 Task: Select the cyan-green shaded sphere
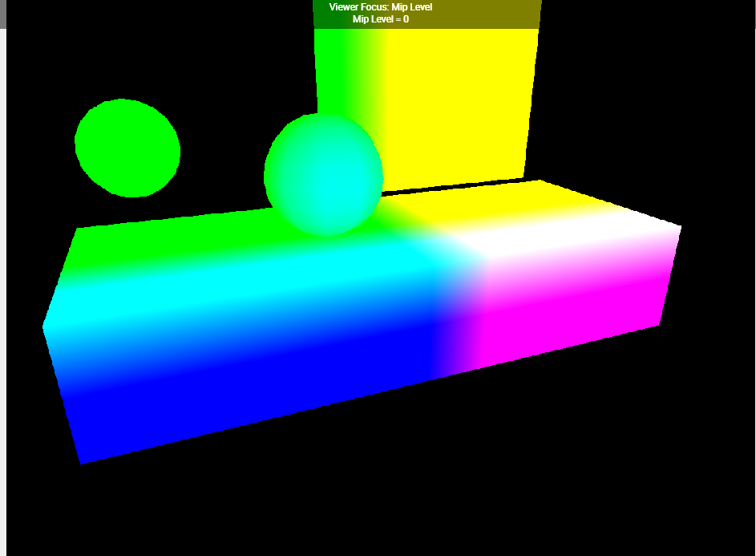click(324, 174)
